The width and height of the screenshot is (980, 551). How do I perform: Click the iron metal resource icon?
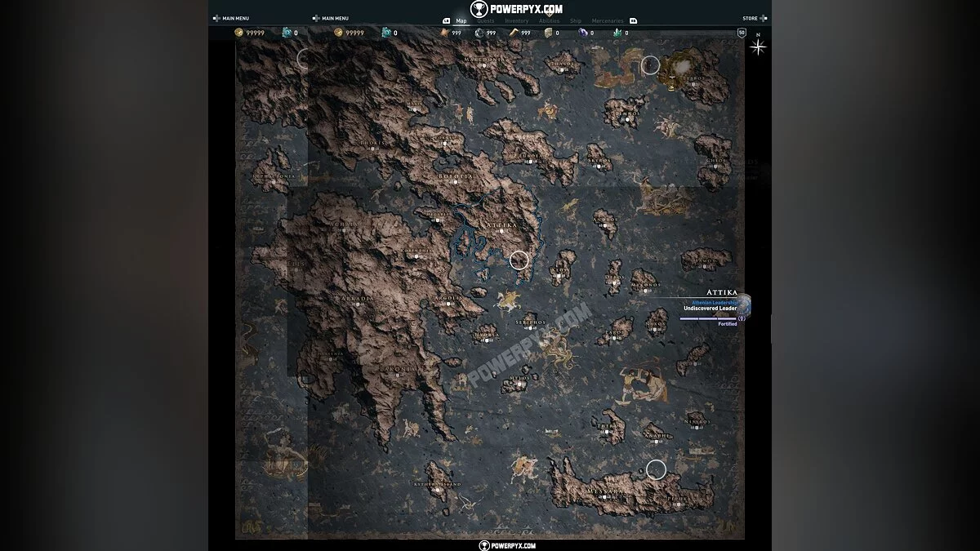pos(479,33)
